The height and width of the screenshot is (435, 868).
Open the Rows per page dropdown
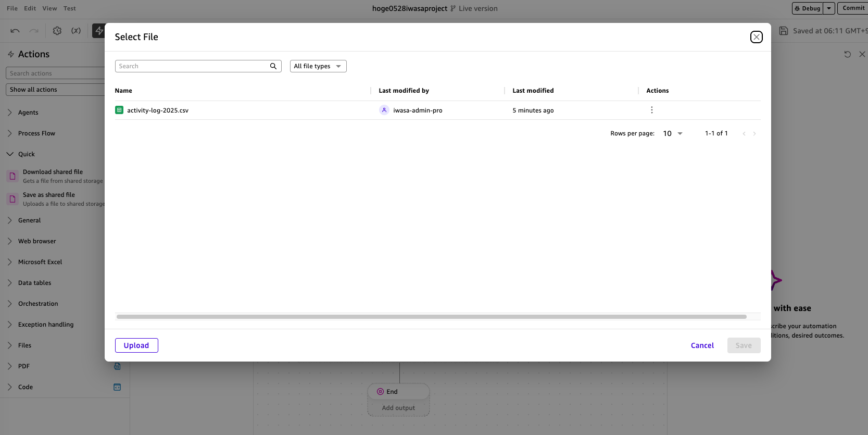(673, 133)
